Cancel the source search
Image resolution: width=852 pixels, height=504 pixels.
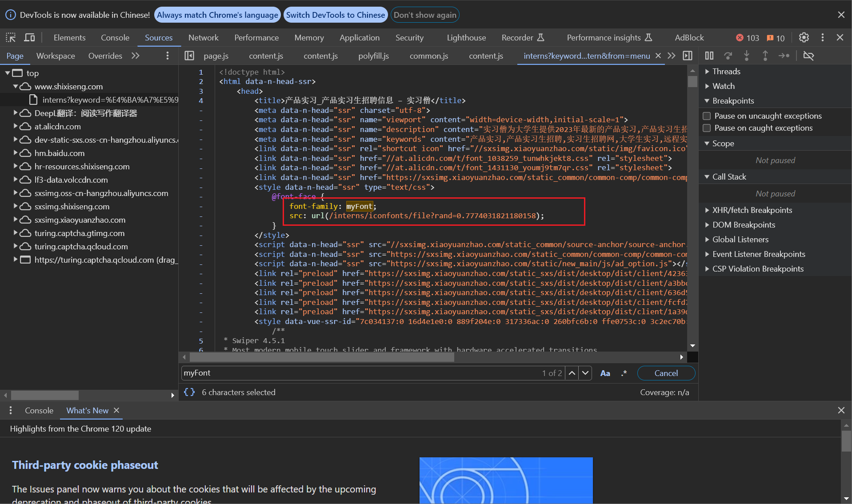[x=666, y=373]
